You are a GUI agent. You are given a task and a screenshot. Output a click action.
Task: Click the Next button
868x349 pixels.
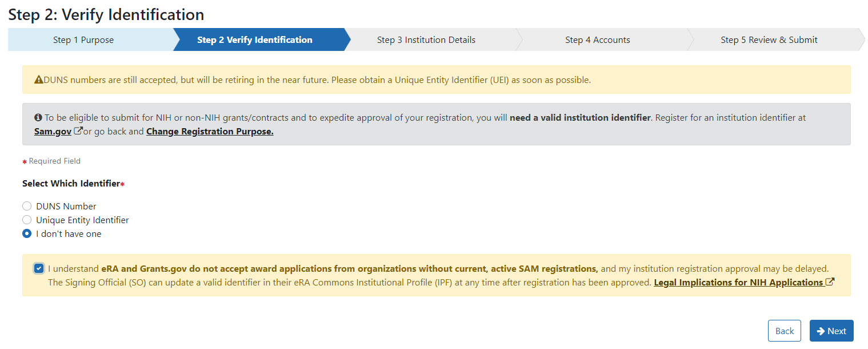pos(831,331)
